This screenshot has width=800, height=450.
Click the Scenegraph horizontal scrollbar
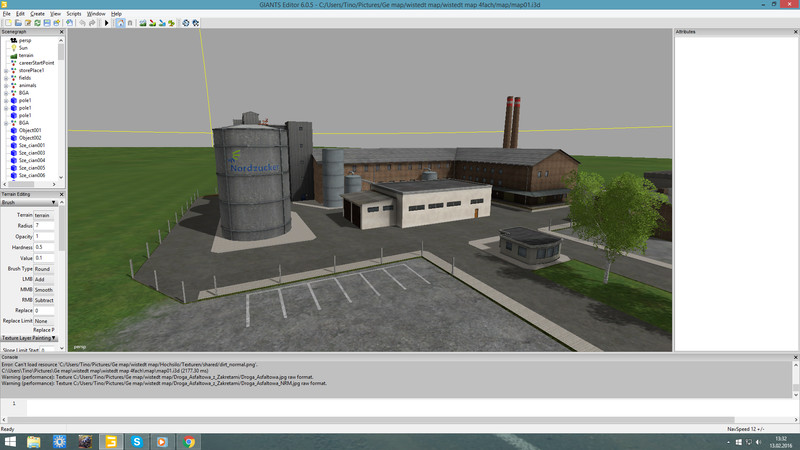click(x=30, y=185)
